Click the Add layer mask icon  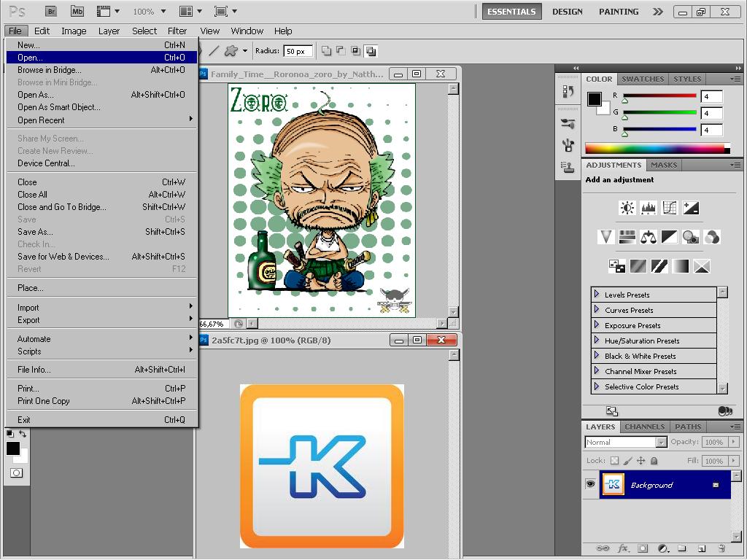click(x=643, y=548)
